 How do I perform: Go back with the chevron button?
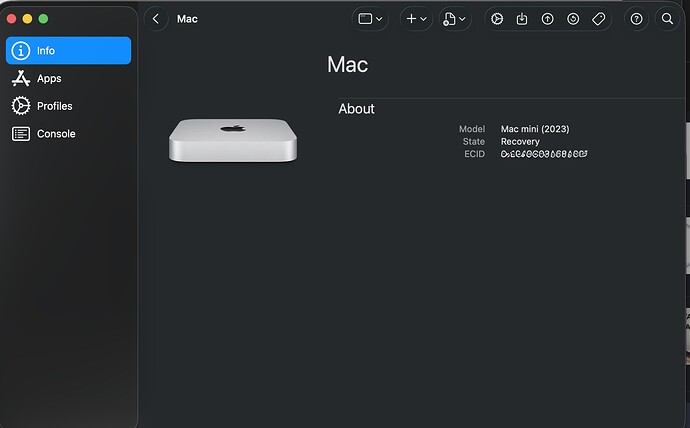tap(156, 19)
